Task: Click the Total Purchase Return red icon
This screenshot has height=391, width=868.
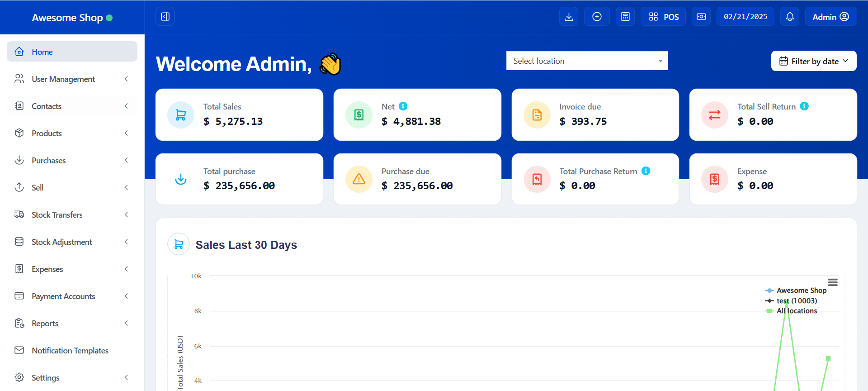Action: (x=537, y=179)
